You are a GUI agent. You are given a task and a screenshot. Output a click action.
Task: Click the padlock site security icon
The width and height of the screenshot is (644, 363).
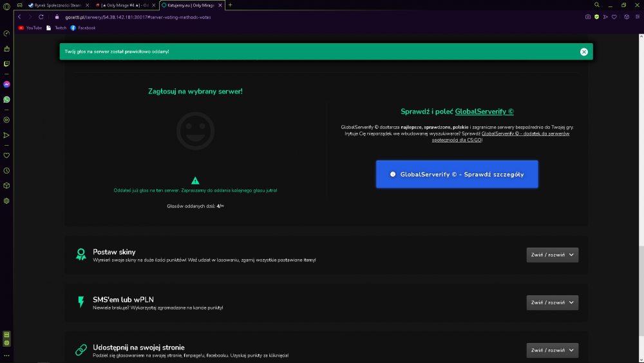(x=57, y=17)
